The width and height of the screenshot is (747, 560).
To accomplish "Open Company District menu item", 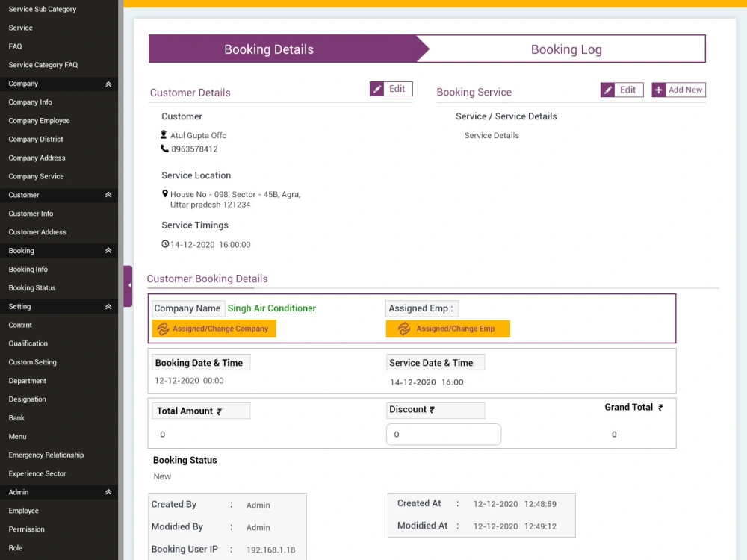I will (x=36, y=139).
